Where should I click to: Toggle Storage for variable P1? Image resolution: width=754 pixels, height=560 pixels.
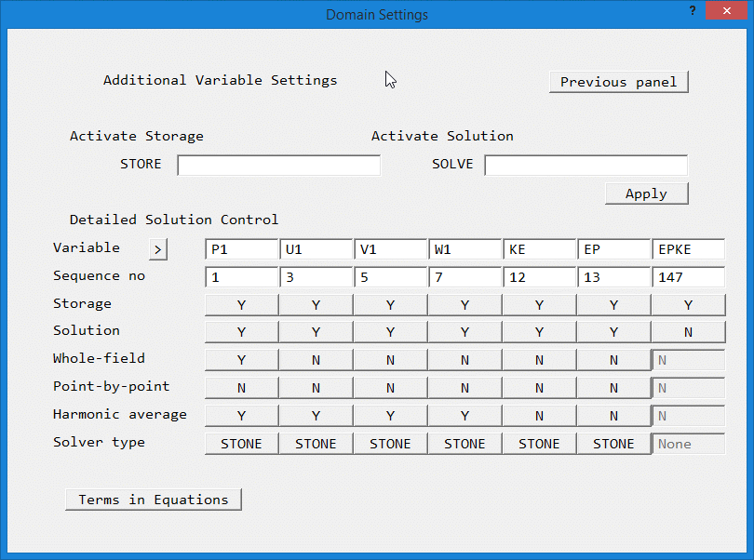coord(241,305)
